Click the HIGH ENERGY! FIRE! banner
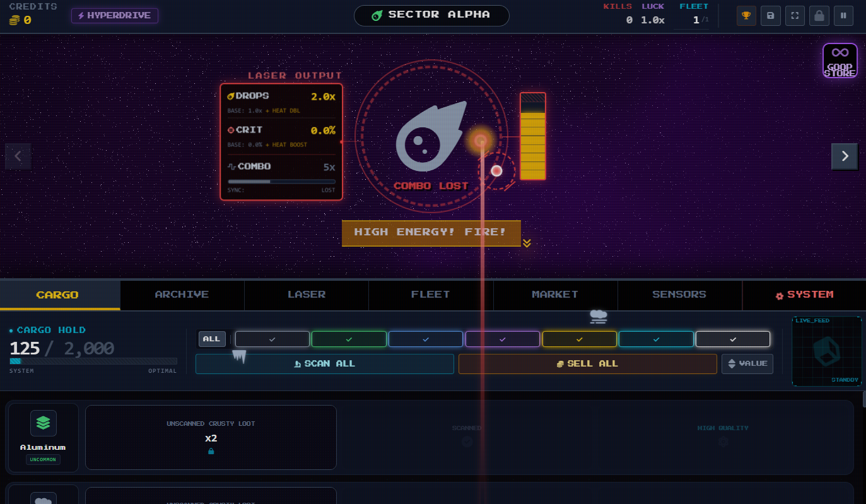The height and width of the screenshot is (504, 866). click(x=431, y=233)
